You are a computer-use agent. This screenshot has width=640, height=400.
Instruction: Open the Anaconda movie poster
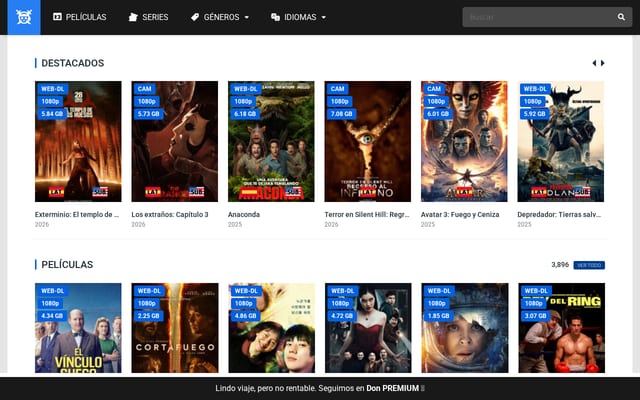[x=271, y=141]
